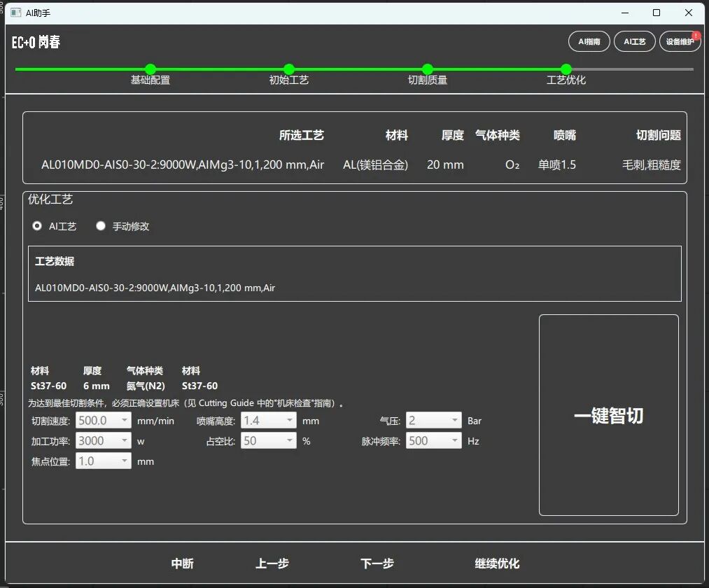This screenshot has height=588, width=709.
Task: Click 中断 to interrupt the process
Action: [182, 563]
